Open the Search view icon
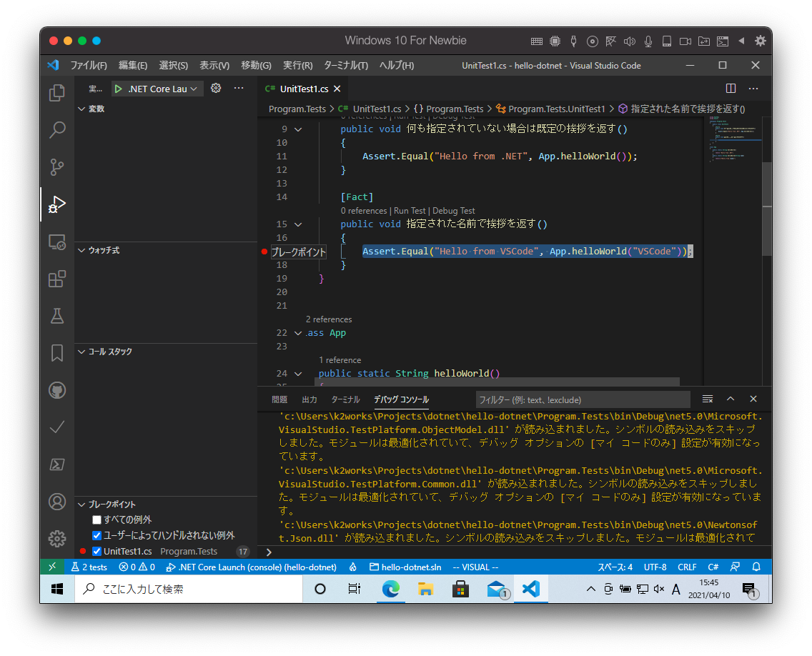Screen dimensions: 812x656 [x=57, y=130]
